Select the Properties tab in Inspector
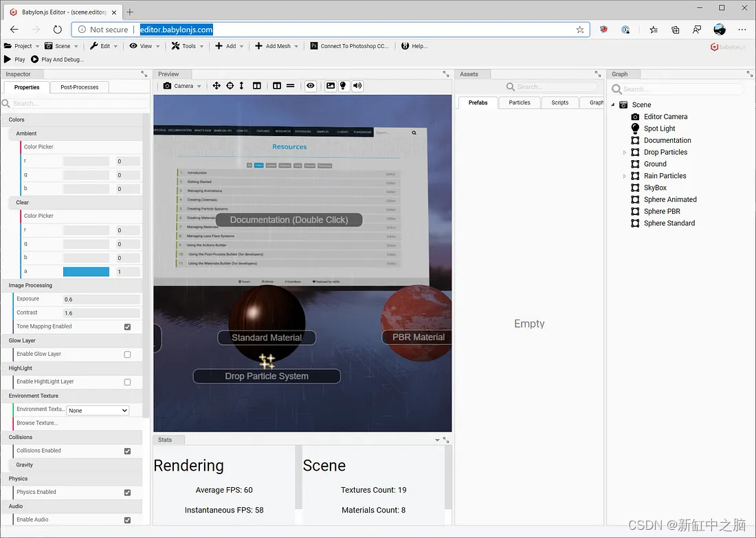The height and width of the screenshot is (538, 756). (27, 87)
